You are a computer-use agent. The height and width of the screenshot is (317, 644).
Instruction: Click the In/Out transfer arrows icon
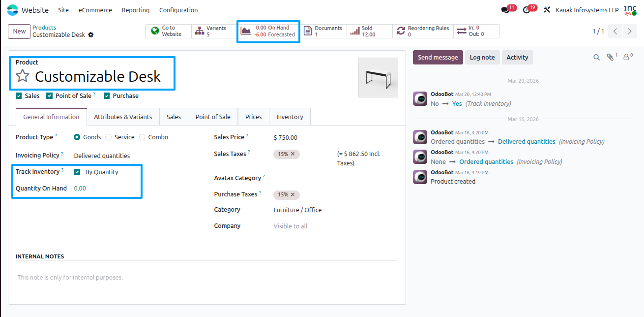pyautogui.click(x=461, y=31)
